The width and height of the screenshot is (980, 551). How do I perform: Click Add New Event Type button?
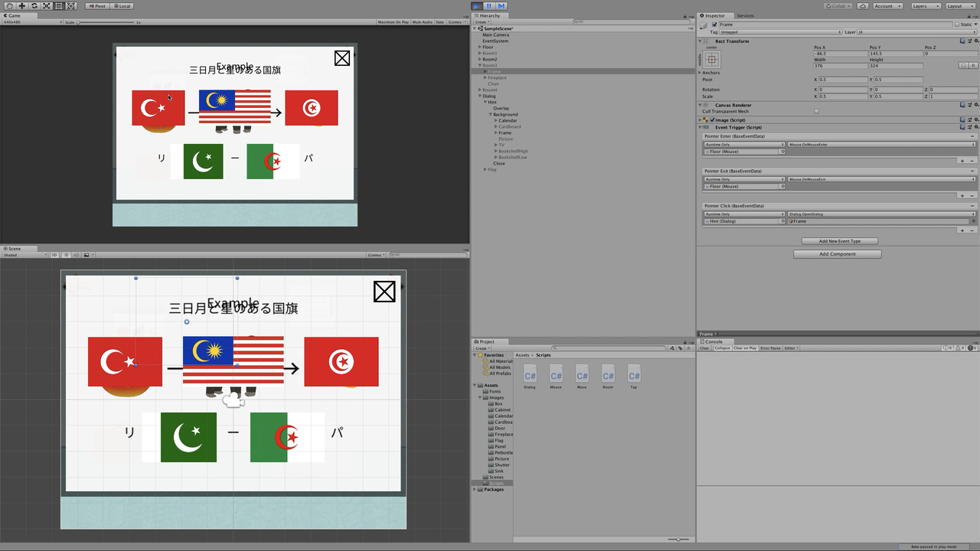pyautogui.click(x=839, y=241)
